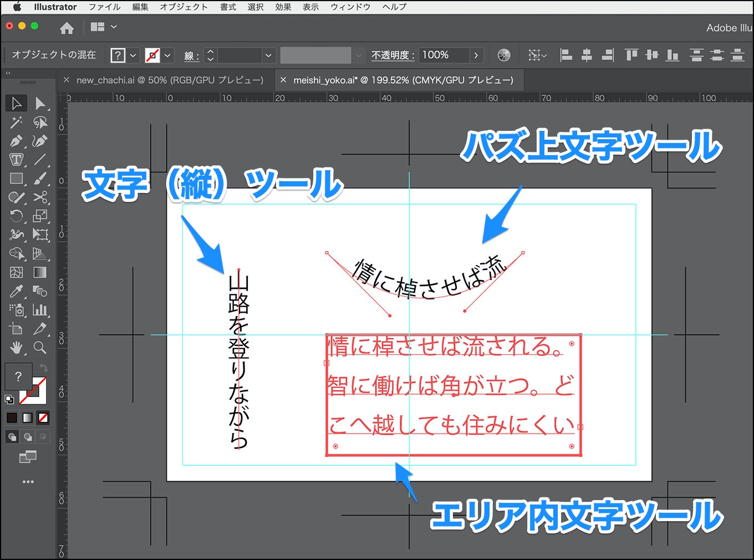
Task: Align objects to horizontal left
Action: pyautogui.click(x=566, y=55)
